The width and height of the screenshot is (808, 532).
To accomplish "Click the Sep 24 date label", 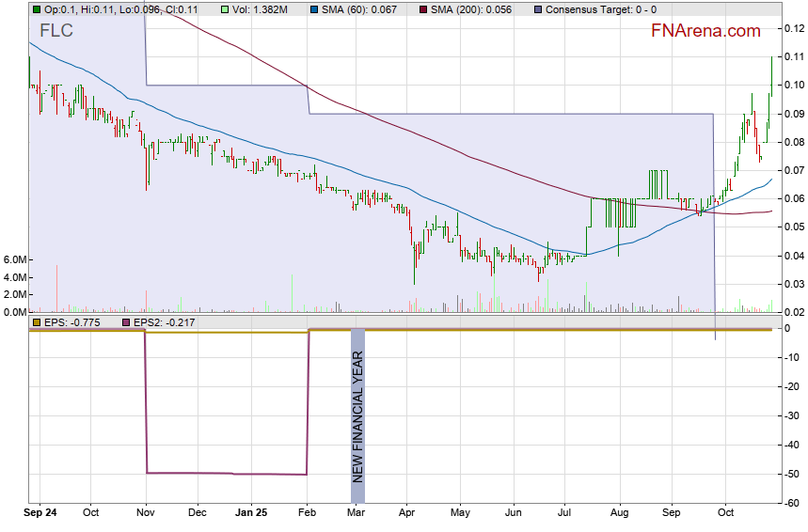I will pyautogui.click(x=41, y=513).
